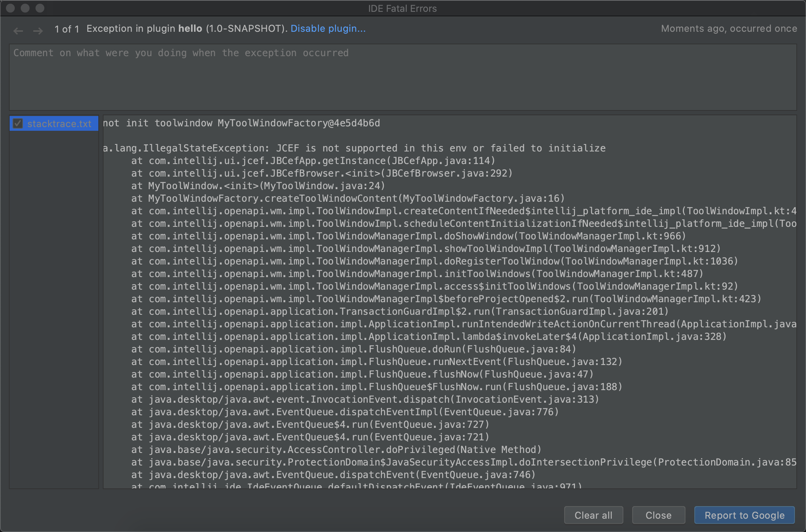Screen dimensions: 806x532
Task: Click the IllegalStateException JCEF error line
Action: 354,149
